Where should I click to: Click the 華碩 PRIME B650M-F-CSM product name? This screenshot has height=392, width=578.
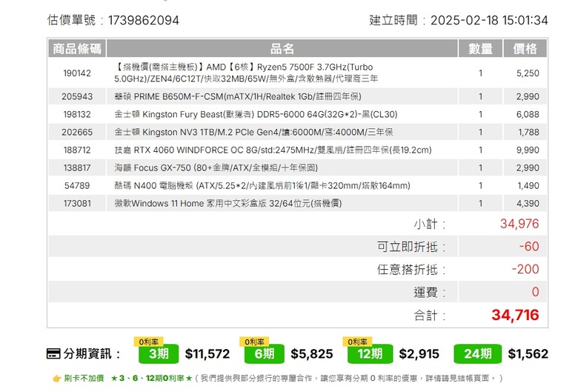(x=238, y=96)
